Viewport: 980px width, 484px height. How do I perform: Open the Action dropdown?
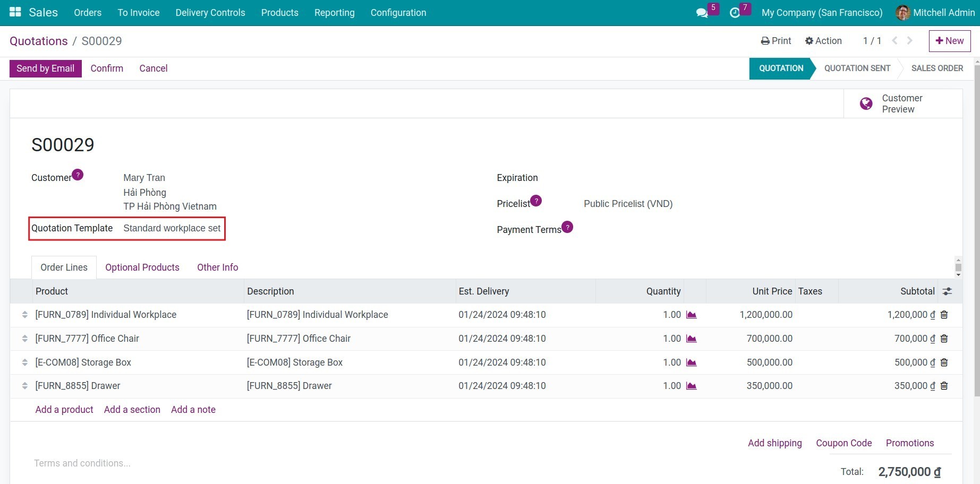pos(823,41)
